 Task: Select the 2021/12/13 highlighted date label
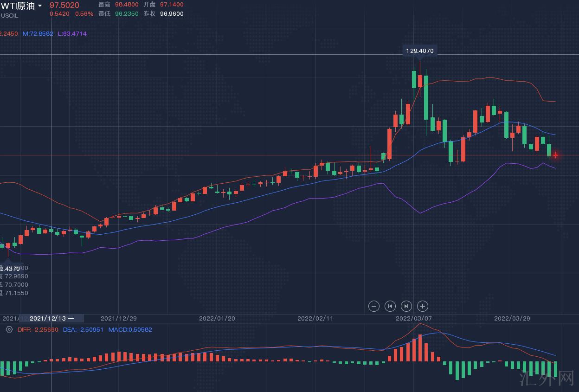pyautogui.click(x=51, y=318)
